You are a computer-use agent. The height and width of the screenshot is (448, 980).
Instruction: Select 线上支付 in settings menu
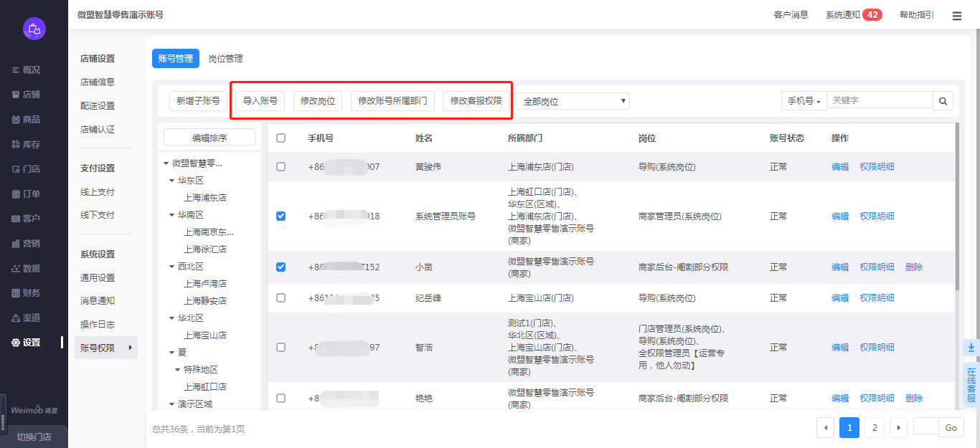[98, 192]
